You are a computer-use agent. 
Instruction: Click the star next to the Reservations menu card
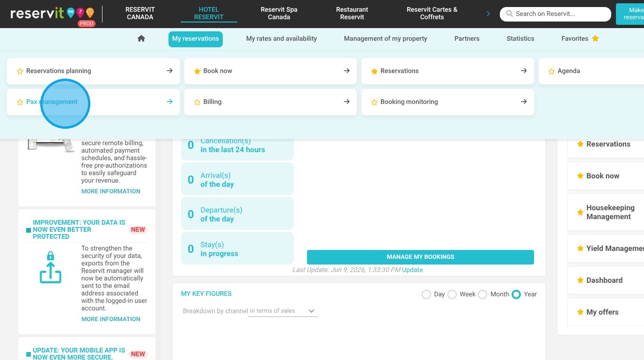374,71
